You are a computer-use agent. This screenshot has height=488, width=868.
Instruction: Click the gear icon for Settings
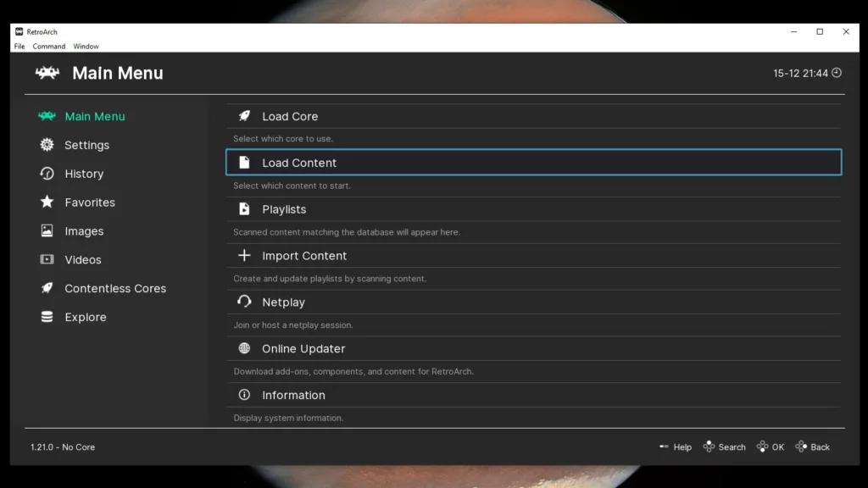[x=47, y=145]
